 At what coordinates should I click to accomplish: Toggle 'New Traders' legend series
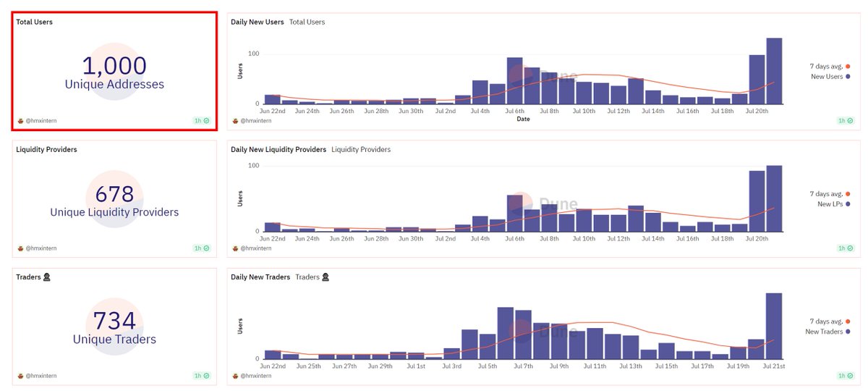827,332
